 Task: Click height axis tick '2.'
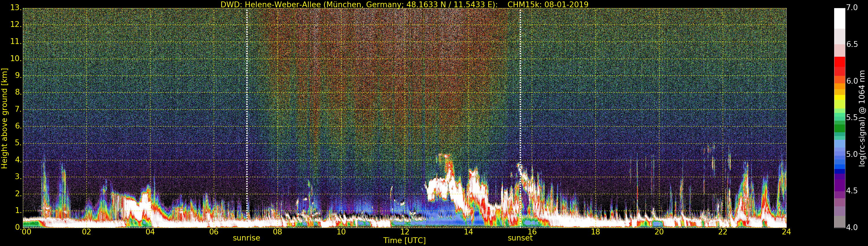18,193
